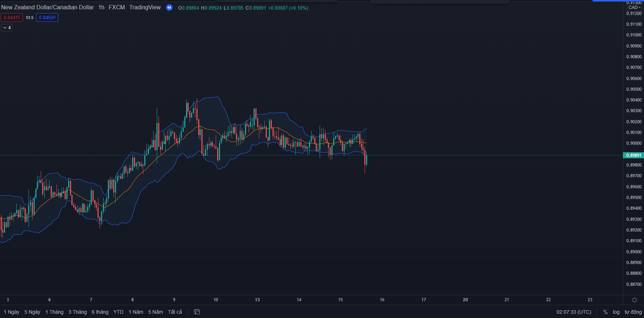The height and width of the screenshot is (318, 644).
Task: Click the 0.91200 level on price axis
Action: point(634,14)
